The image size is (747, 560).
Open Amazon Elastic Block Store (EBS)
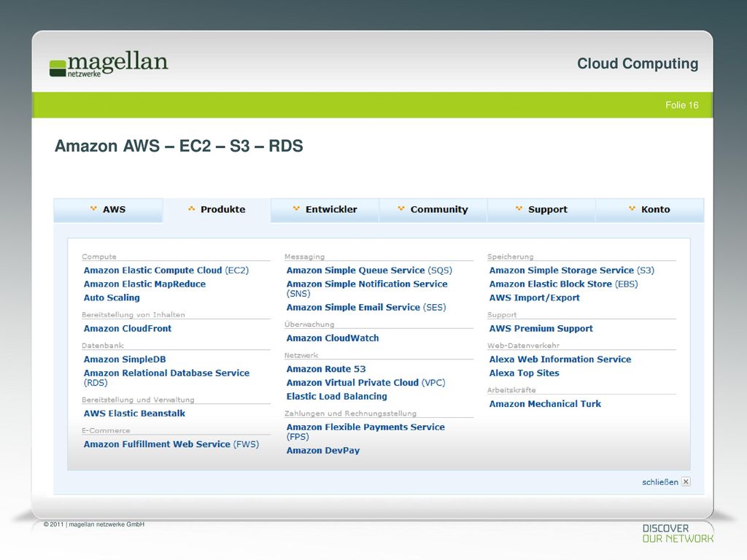[x=564, y=284]
